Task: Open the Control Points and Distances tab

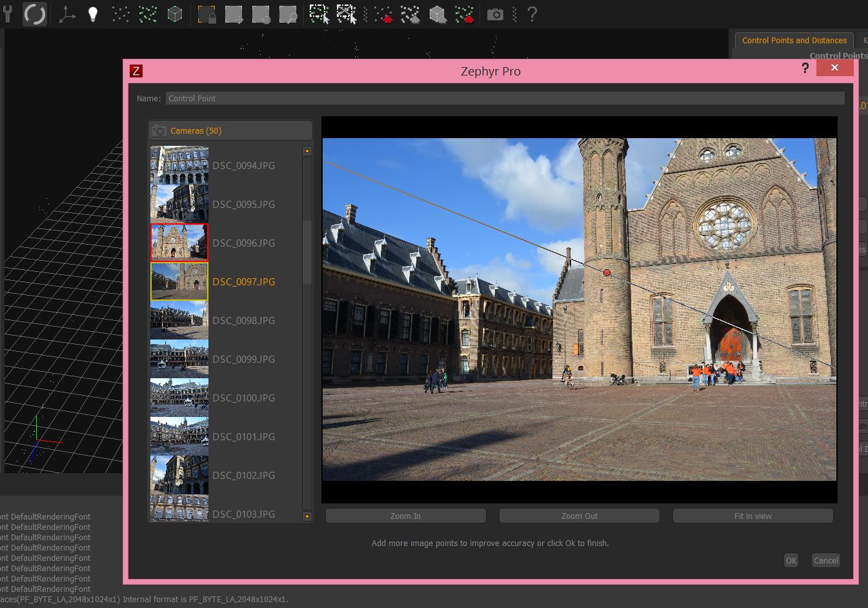Action: 794,40
